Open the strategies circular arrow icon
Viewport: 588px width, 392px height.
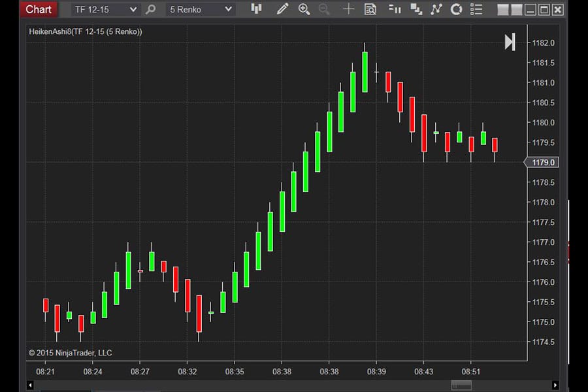point(456,9)
